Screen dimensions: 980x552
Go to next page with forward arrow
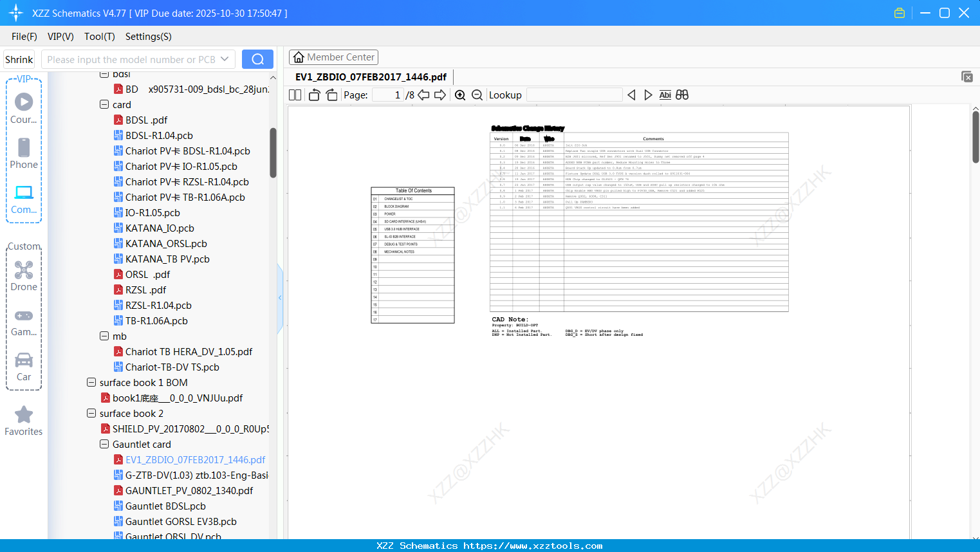[x=441, y=95]
